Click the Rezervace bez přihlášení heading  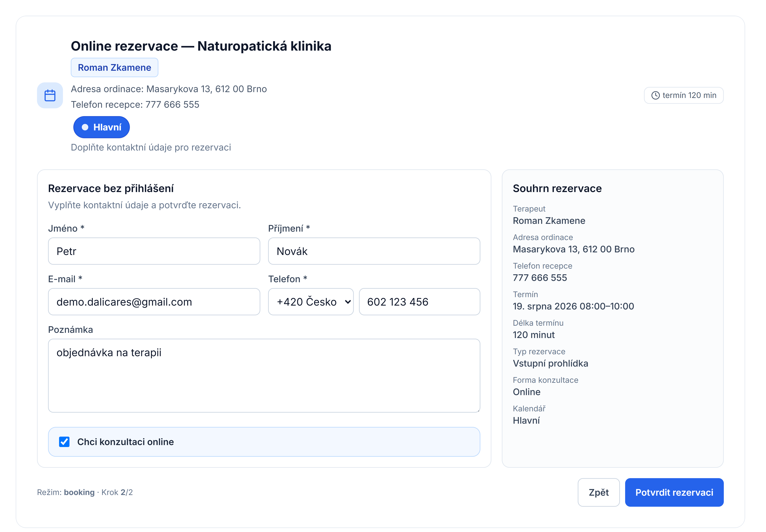[111, 188]
